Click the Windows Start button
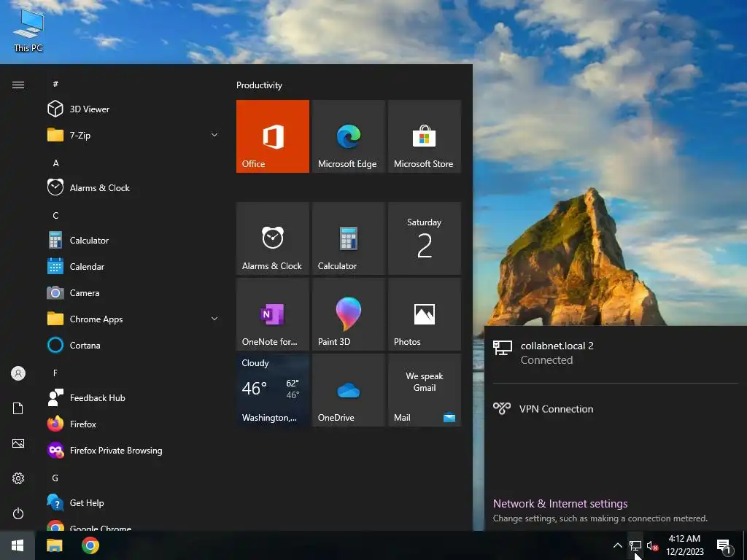 pyautogui.click(x=18, y=545)
